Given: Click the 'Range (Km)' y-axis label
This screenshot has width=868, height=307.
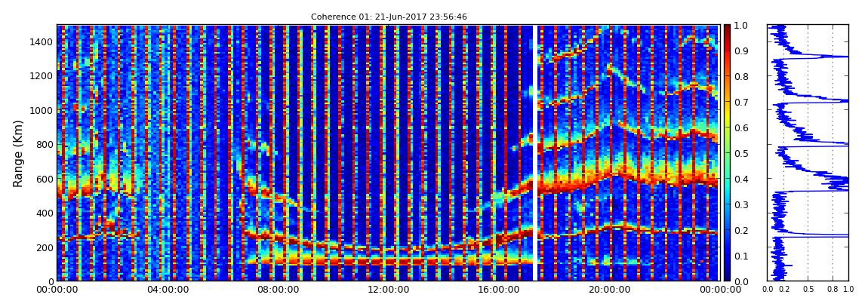Looking at the screenshot, I should [x=18, y=152].
